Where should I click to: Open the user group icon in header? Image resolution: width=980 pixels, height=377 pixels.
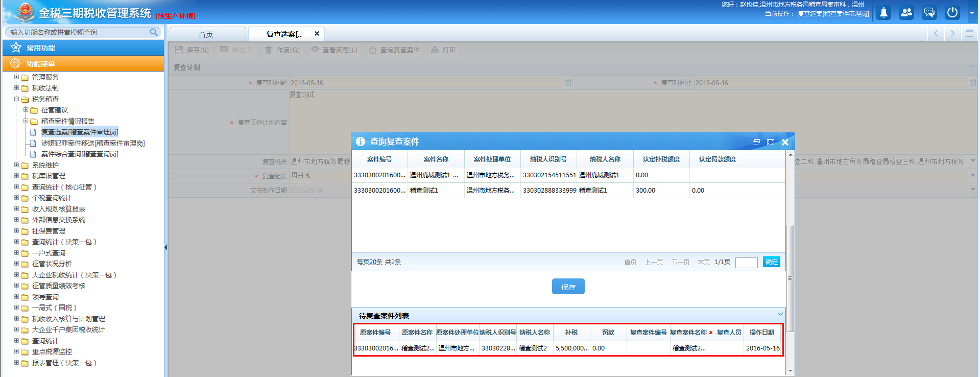[x=906, y=13]
